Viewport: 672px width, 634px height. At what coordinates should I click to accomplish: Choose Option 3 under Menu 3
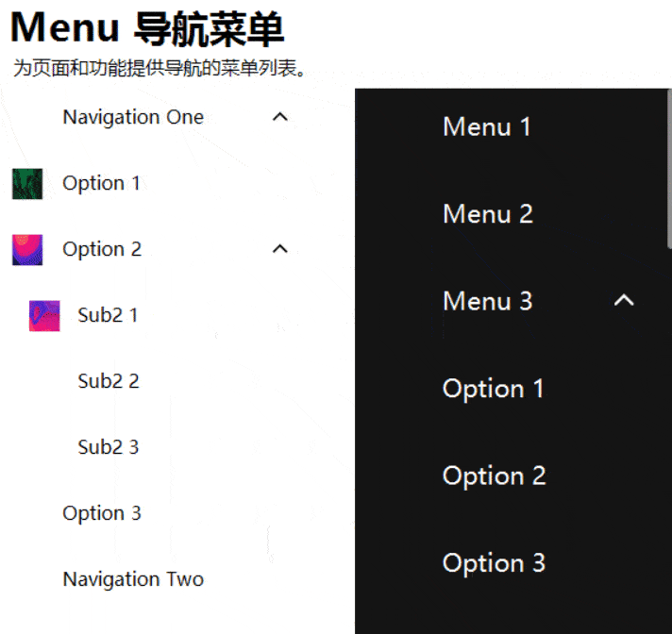pyautogui.click(x=495, y=563)
